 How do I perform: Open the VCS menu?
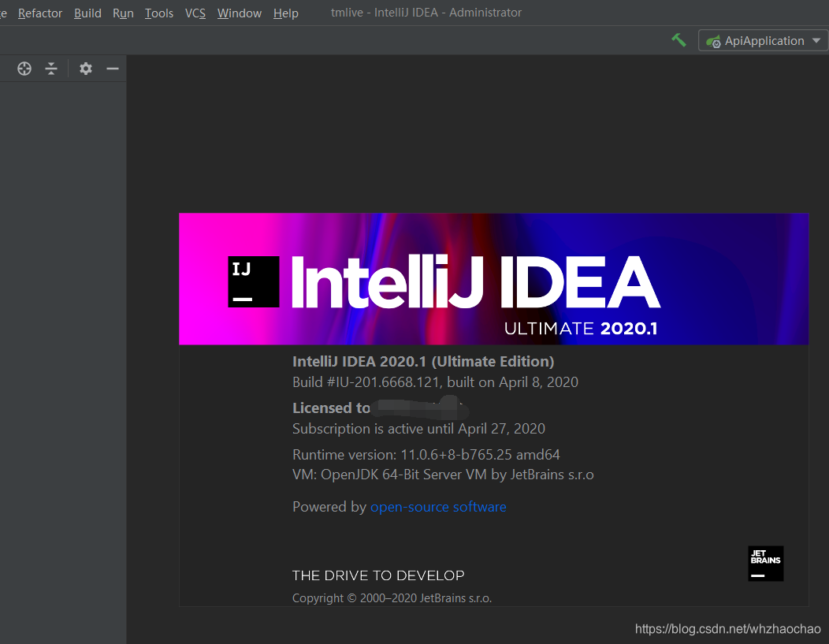[x=195, y=13]
